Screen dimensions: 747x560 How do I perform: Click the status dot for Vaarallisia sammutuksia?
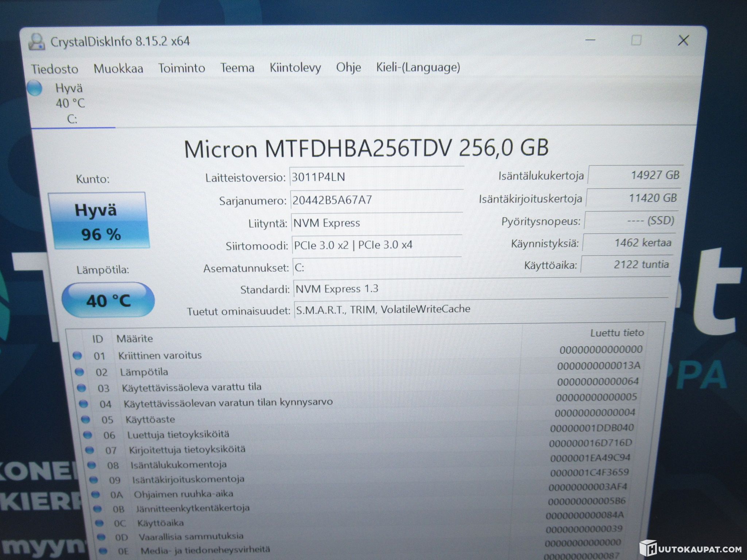101,537
